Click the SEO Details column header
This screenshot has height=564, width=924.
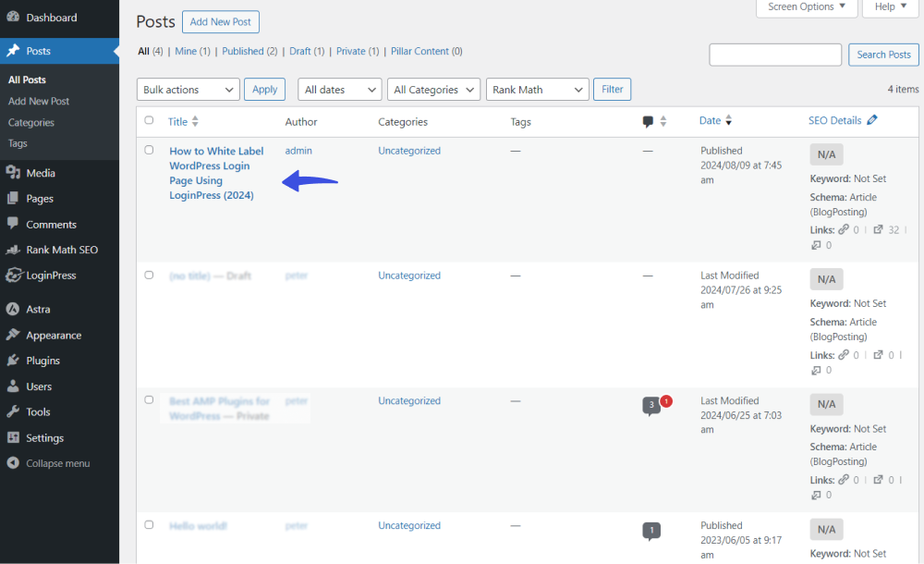pos(835,120)
